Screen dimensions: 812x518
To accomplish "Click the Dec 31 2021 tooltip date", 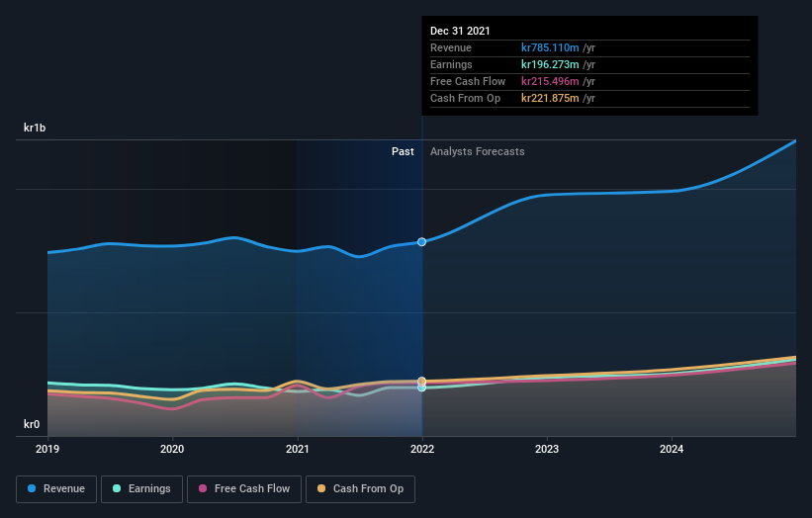I will point(460,31).
